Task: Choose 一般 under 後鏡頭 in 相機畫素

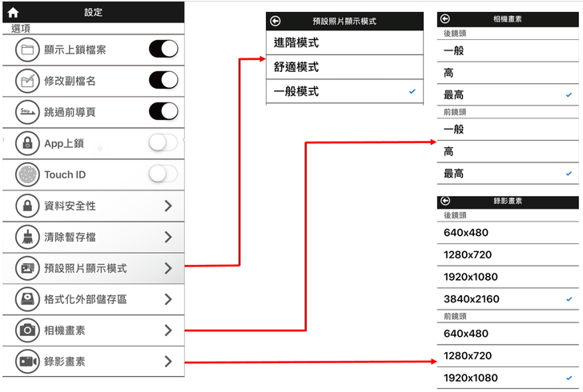Action: tap(508, 51)
